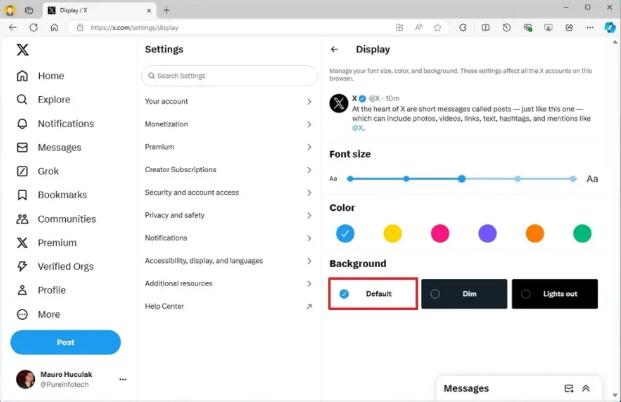Set font size to fourth step
Viewport: 621px width, 402px height.
518,179
